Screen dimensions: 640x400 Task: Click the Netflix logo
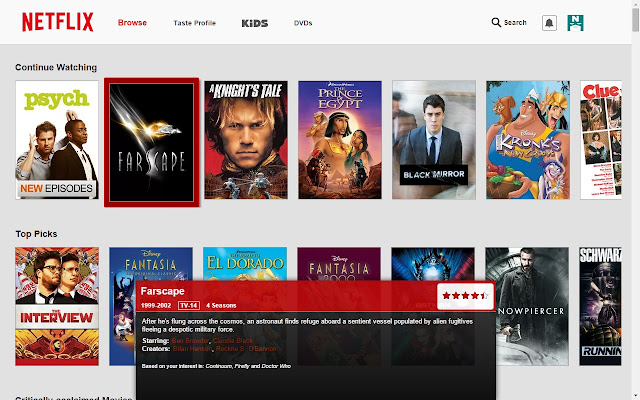58,22
